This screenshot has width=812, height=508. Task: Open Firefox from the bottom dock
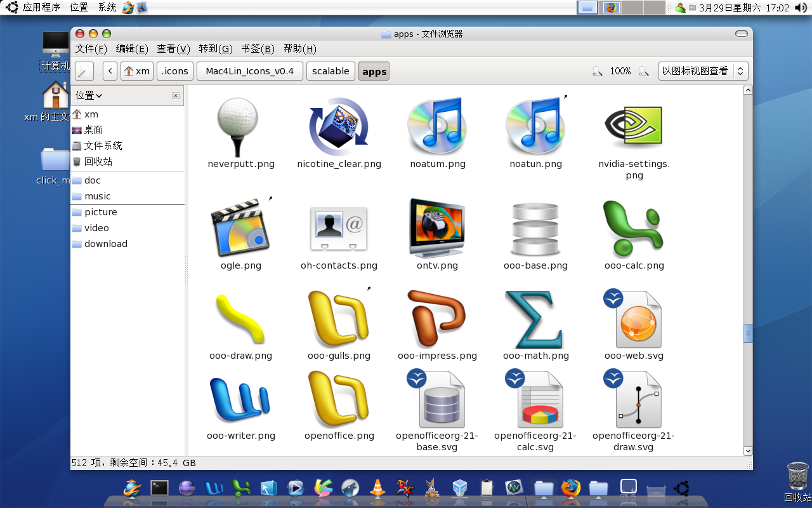(x=570, y=488)
